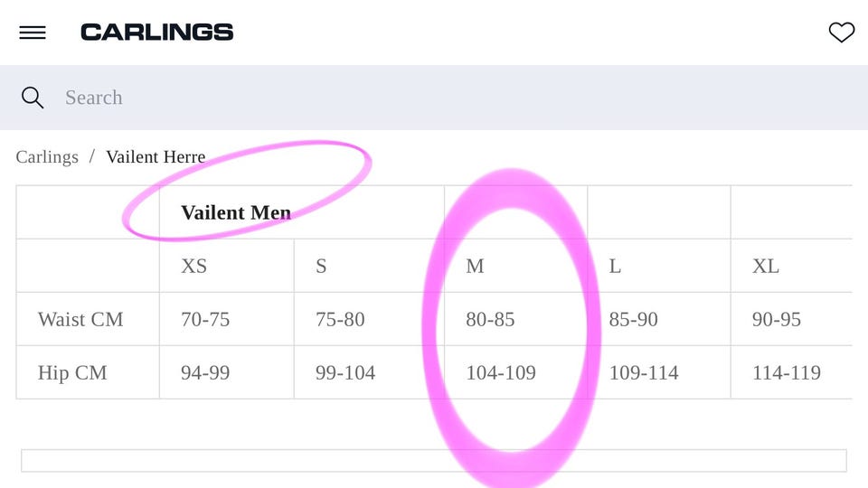Open the hamburger menu

[33, 33]
